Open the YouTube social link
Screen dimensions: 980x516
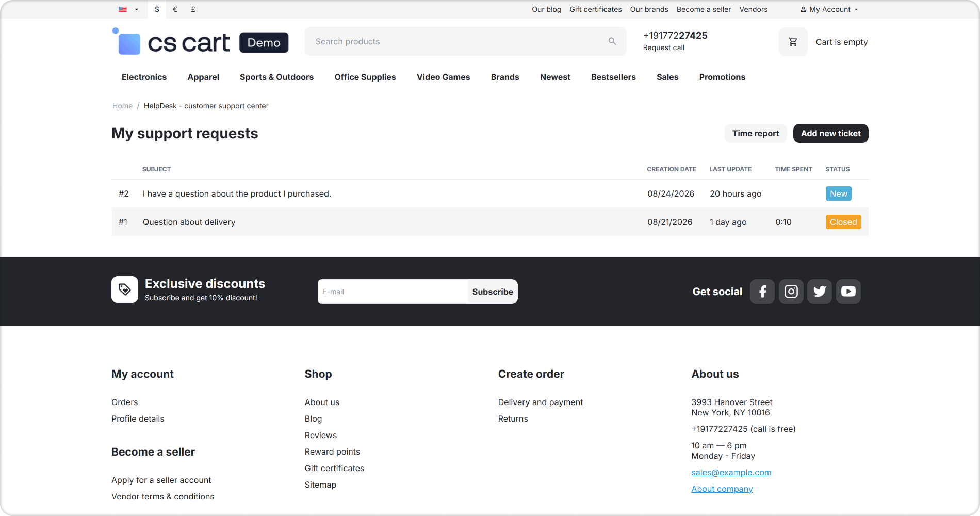[x=848, y=292]
